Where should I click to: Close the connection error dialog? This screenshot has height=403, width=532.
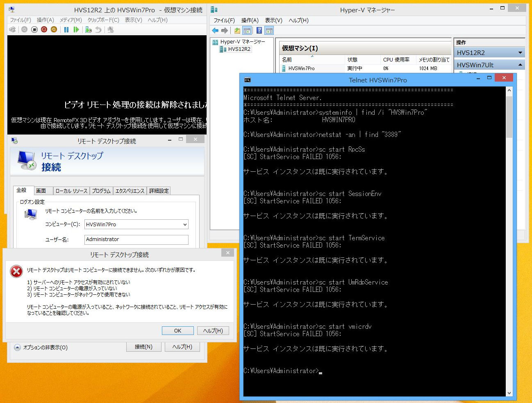[227, 253]
